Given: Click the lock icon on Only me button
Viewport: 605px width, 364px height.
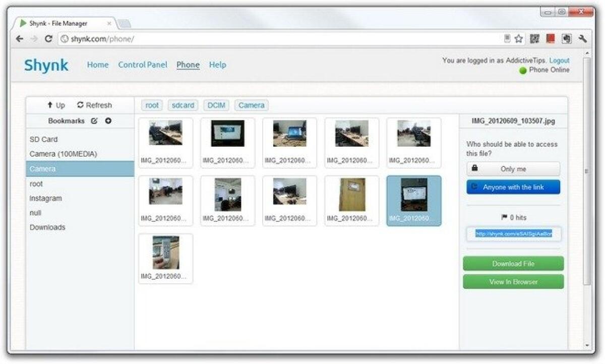Looking at the screenshot, I should (x=475, y=168).
